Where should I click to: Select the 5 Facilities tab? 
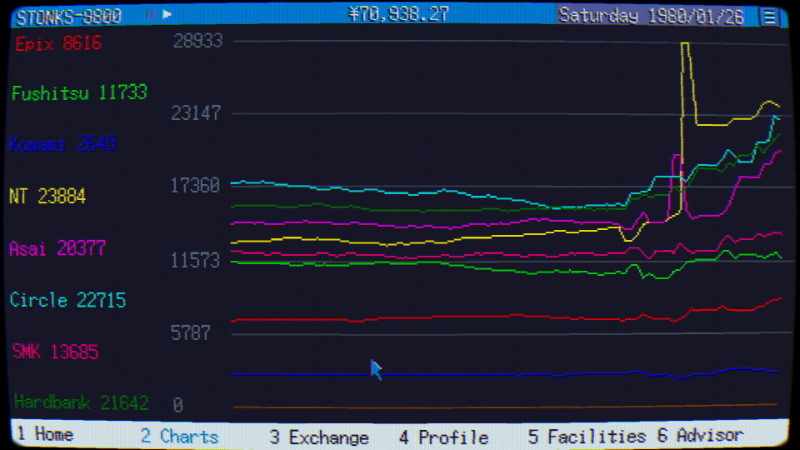pos(586,436)
